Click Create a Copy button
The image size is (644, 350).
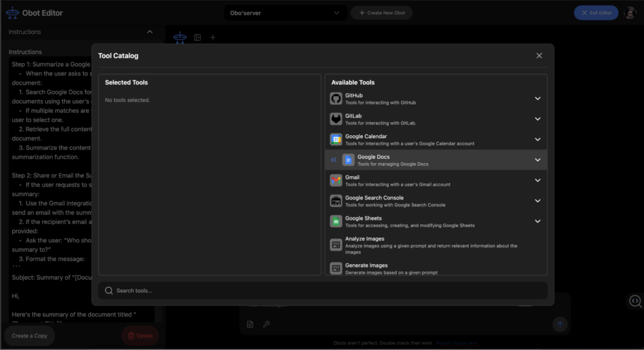click(x=30, y=336)
